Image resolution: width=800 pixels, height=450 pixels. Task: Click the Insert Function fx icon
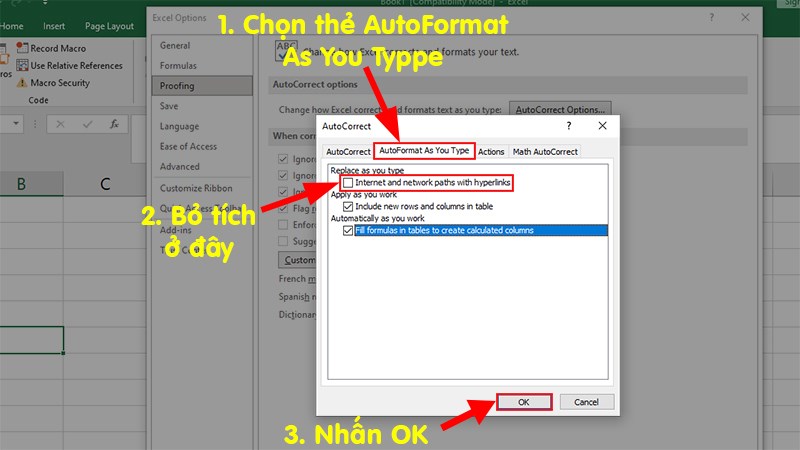point(115,125)
